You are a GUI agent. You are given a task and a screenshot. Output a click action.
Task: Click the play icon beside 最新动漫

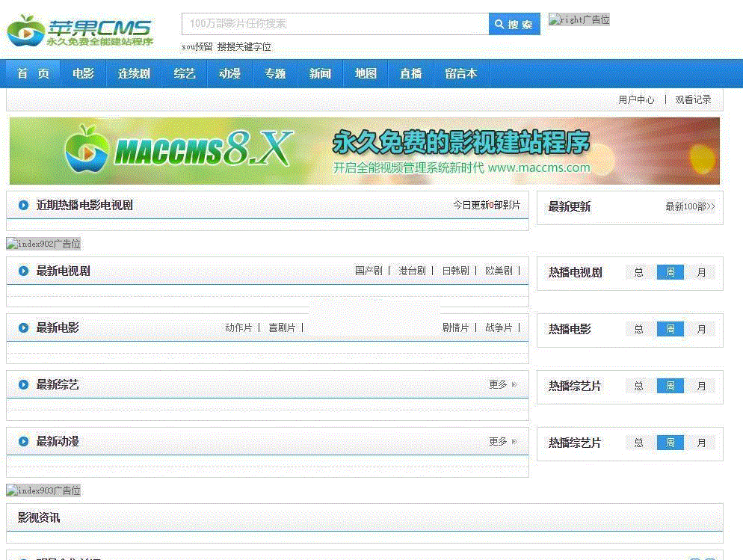23,442
